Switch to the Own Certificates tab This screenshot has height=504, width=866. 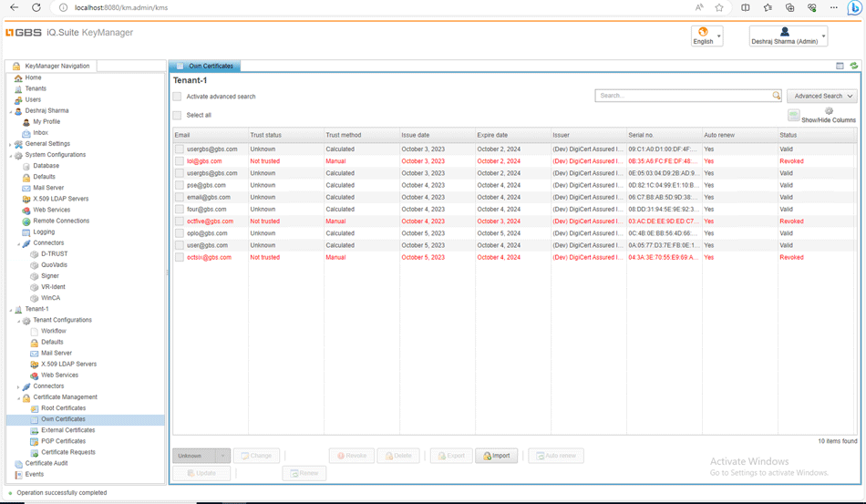[x=211, y=66]
